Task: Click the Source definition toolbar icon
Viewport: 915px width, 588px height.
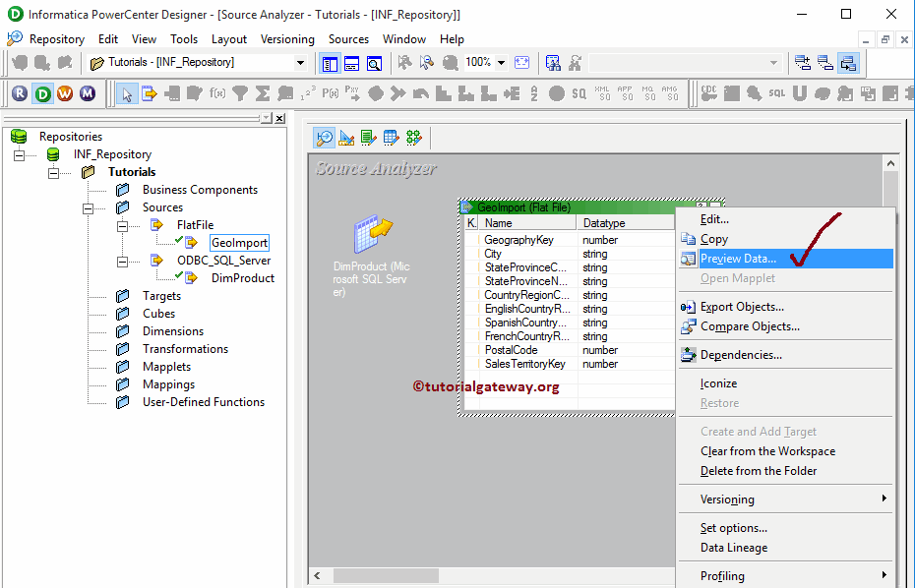Action: pos(150,93)
